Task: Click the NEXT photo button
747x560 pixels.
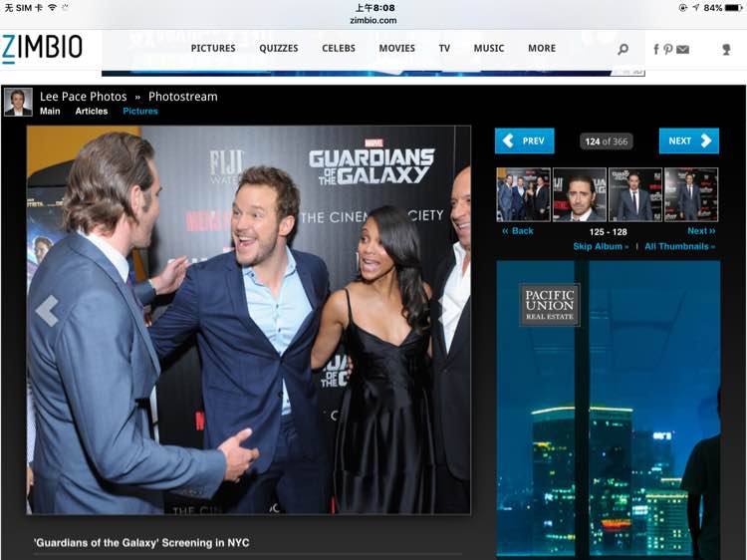Action: tap(689, 140)
